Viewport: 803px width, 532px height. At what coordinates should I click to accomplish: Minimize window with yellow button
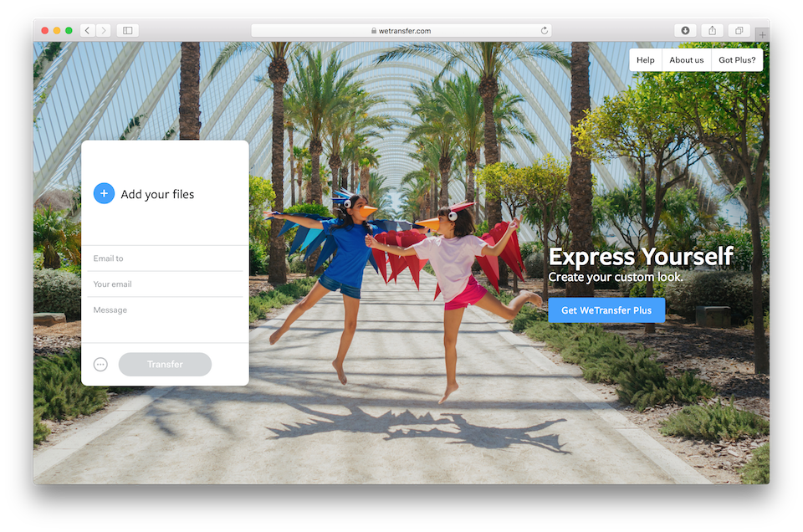pyautogui.click(x=57, y=31)
